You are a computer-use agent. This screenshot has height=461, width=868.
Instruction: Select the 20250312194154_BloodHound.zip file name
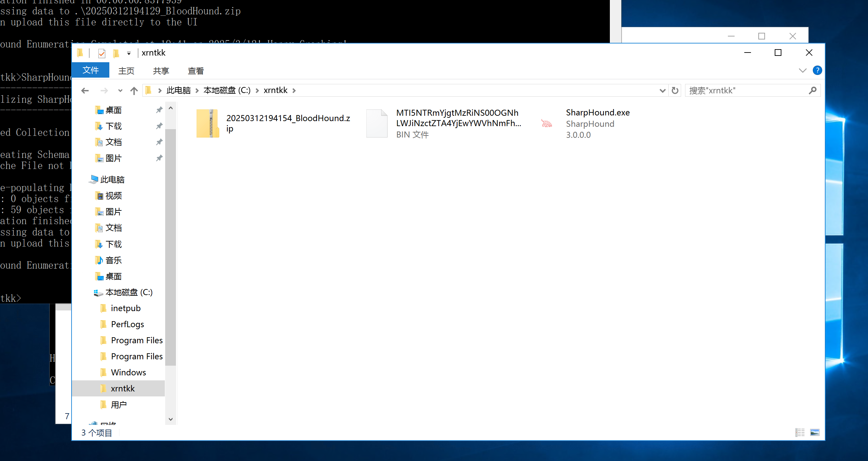288,123
